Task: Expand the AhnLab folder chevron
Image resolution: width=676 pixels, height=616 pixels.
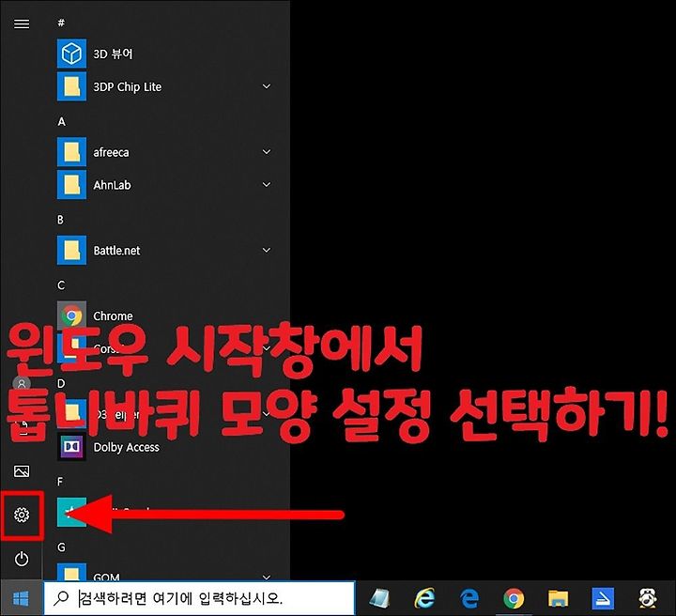Action: (267, 184)
